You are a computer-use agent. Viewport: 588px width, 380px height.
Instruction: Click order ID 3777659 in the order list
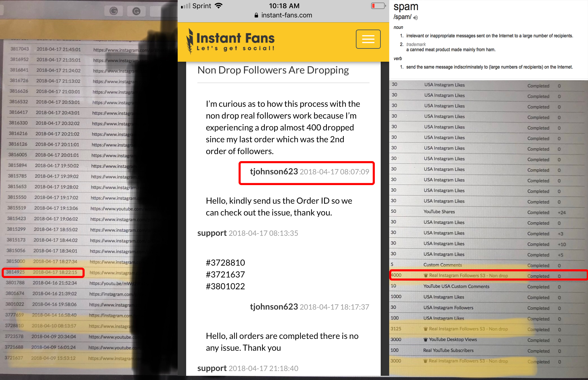pos(15,315)
